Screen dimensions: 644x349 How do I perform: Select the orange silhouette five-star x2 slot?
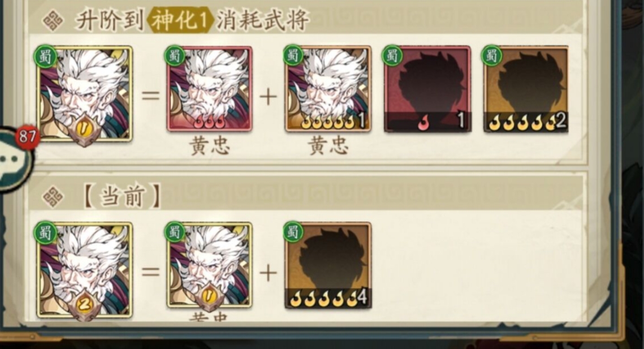pos(526,89)
